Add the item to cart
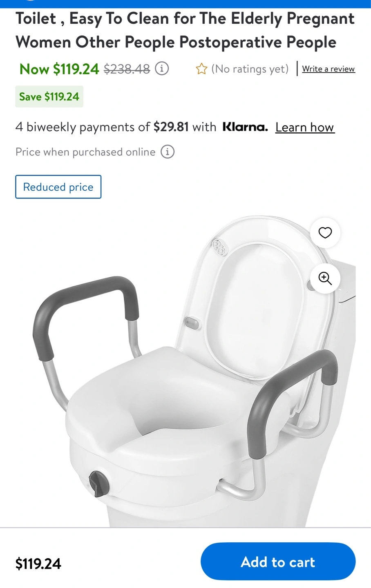 (278, 561)
